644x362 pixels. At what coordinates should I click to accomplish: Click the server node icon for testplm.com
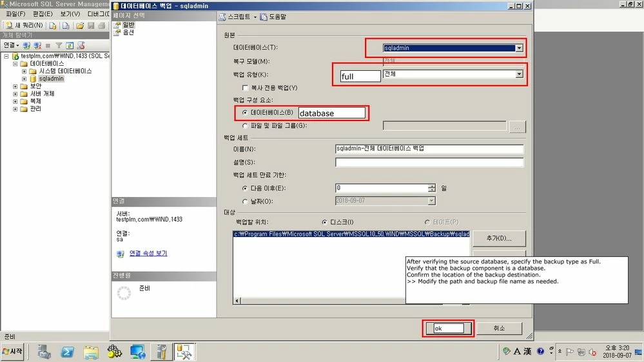pos(15,56)
